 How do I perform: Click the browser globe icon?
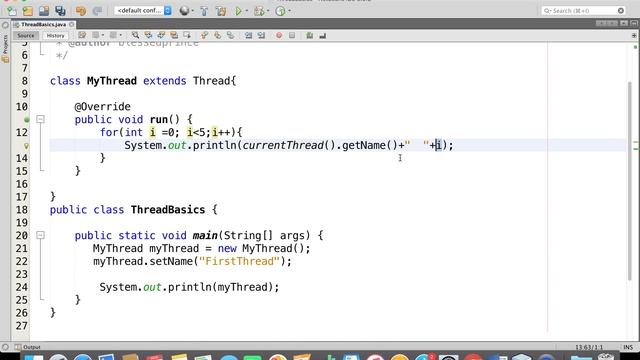tap(184, 11)
